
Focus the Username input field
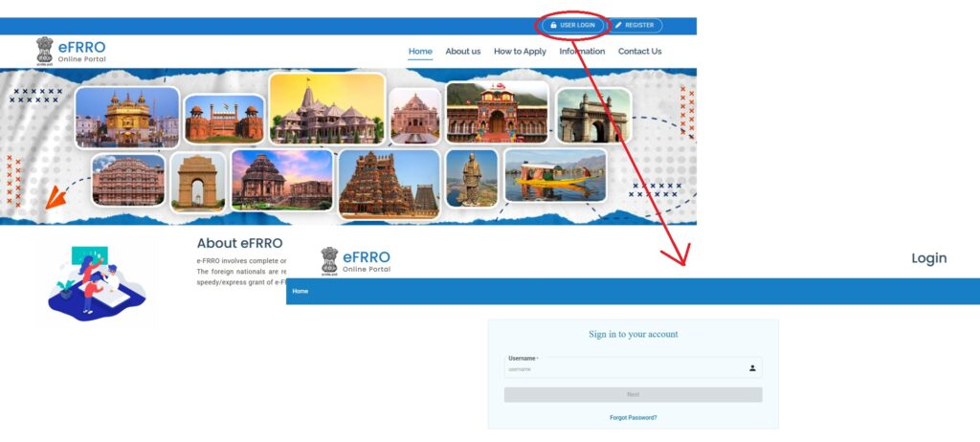[634, 367]
